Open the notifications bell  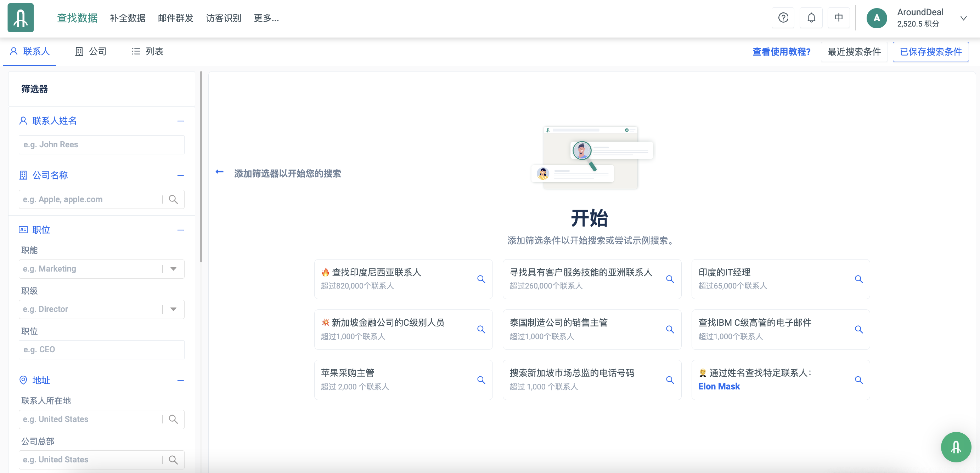click(811, 18)
